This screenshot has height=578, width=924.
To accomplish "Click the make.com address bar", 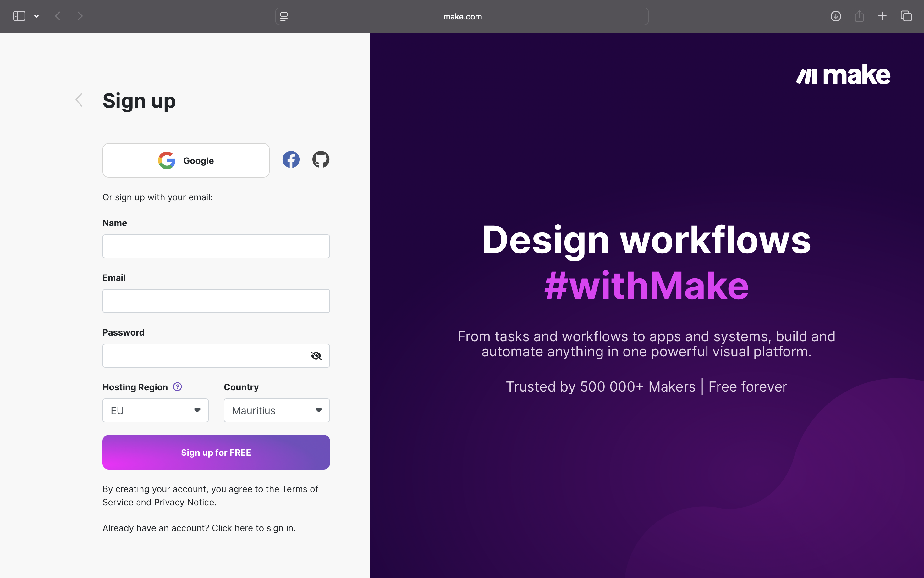I will pos(462,16).
